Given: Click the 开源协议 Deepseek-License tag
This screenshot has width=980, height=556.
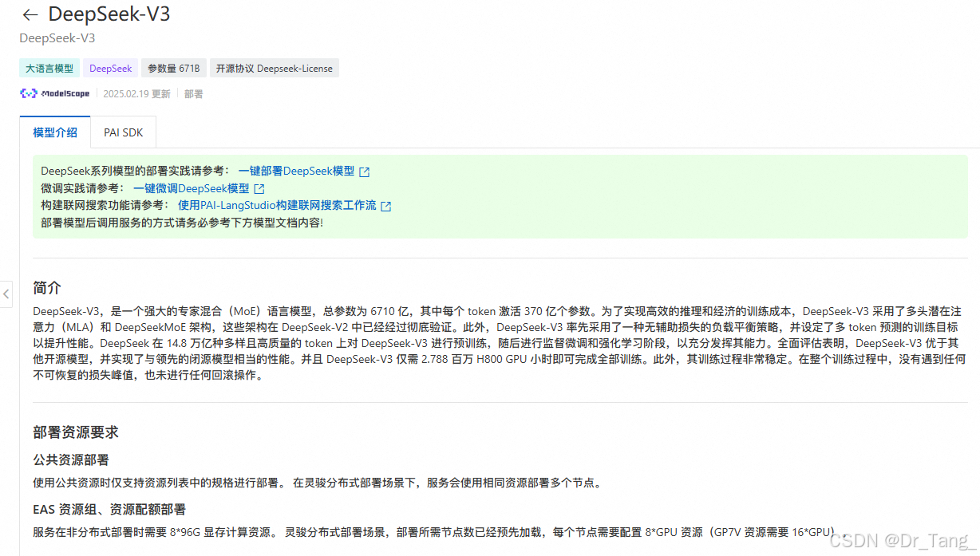Looking at the screenshot, I should (x=275, y=69).
